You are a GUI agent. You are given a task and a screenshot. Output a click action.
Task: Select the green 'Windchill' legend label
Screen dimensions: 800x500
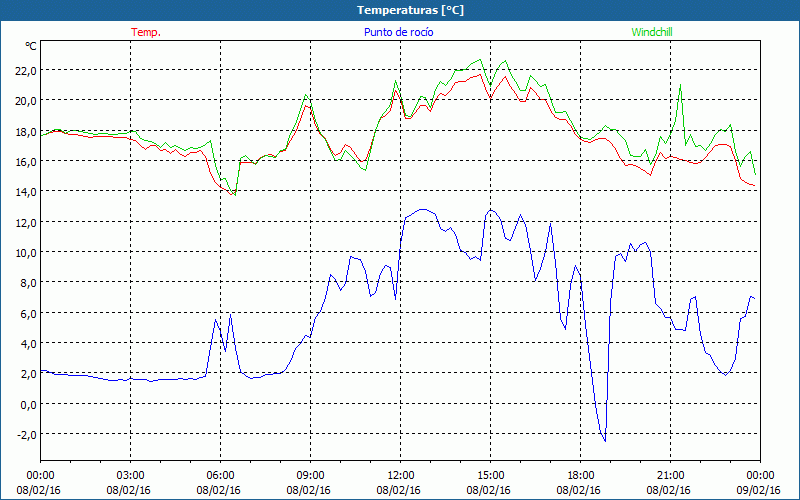652,32
